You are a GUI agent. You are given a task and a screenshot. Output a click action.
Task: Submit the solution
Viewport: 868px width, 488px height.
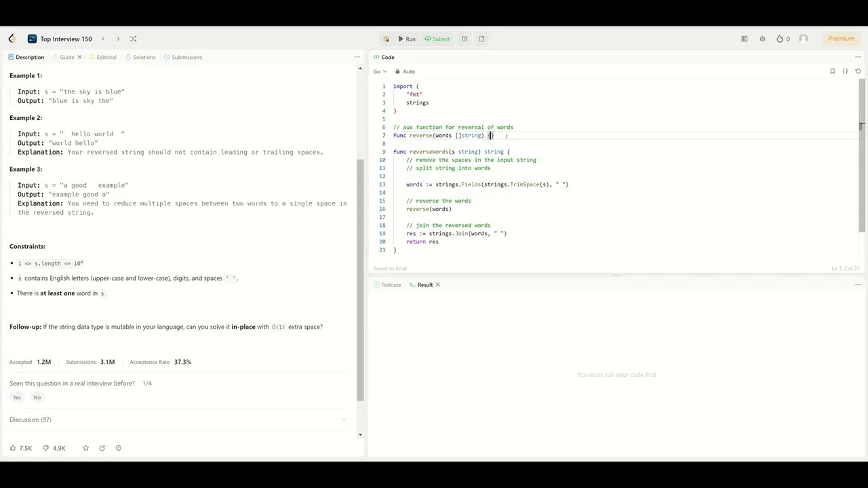tap(437, 39)
